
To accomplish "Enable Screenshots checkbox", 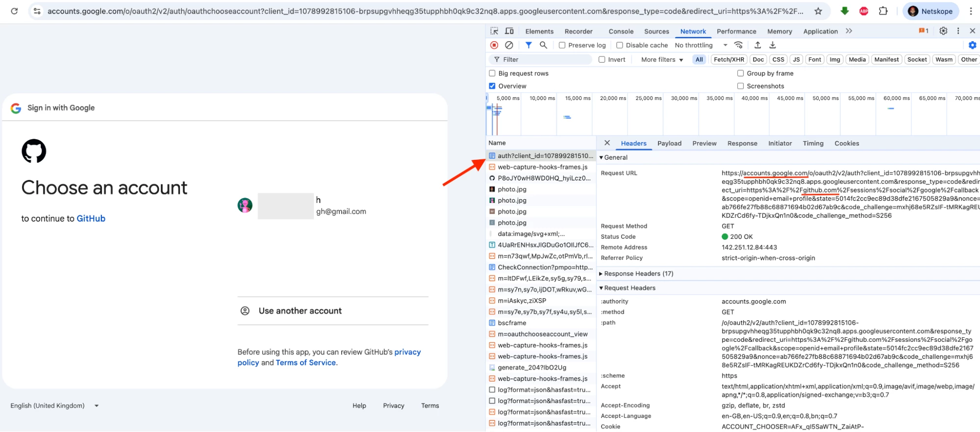I will 741,86.
